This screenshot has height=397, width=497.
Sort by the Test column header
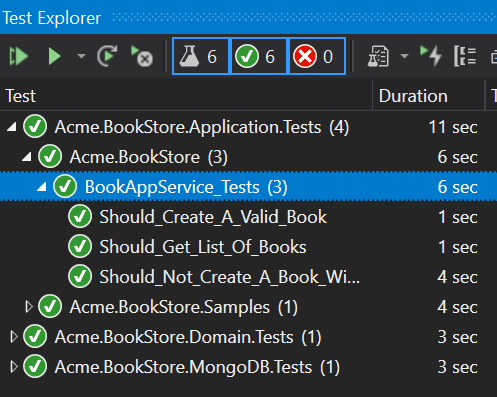186,96
